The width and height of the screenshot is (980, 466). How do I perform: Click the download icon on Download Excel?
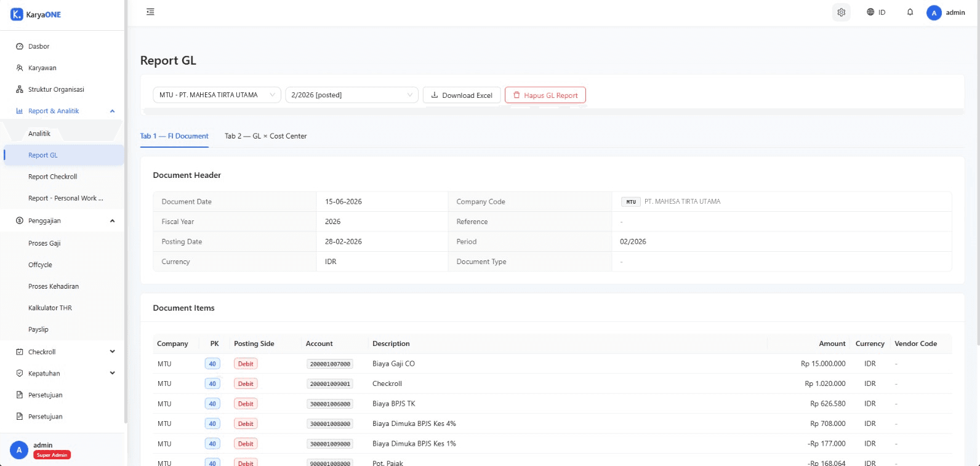[x=435, y=95]
